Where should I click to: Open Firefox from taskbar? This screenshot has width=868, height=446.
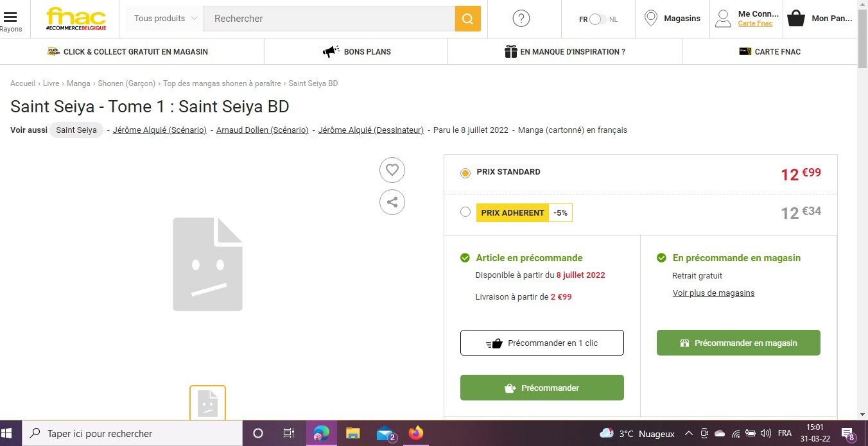click(x=416, y=433)
